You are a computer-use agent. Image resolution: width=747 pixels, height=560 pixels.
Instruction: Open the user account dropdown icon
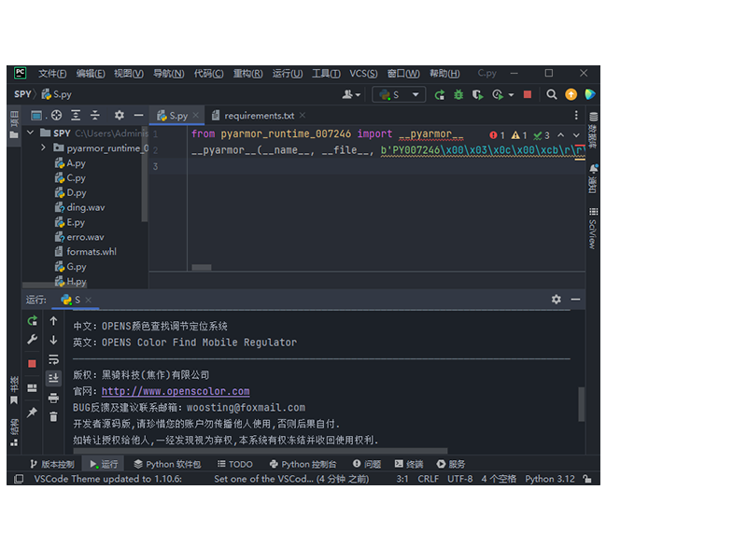point(351,95)
